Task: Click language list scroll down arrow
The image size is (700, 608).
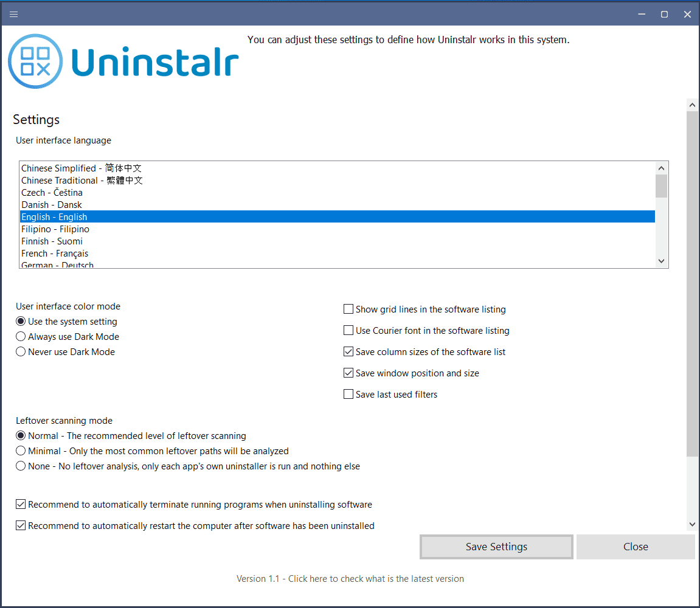Action: tap(661, 261)
